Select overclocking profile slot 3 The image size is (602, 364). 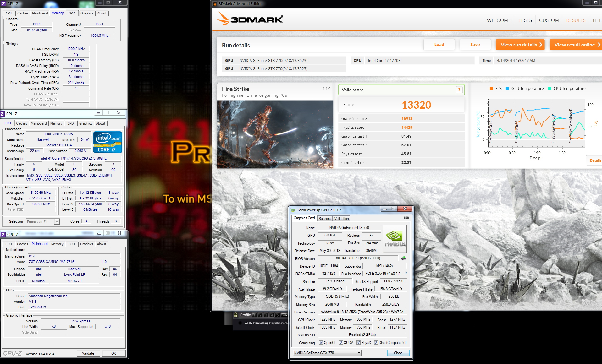(x=266, y=315)
